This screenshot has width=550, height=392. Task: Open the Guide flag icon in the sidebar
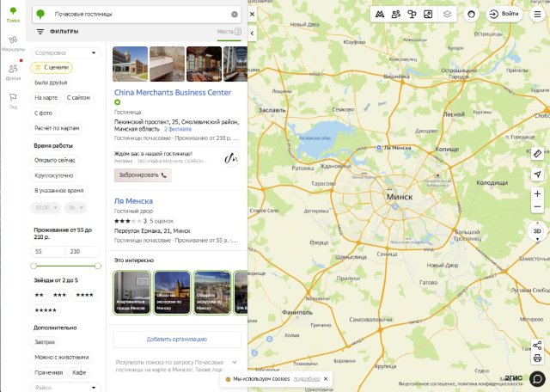[x=13, y=101]
